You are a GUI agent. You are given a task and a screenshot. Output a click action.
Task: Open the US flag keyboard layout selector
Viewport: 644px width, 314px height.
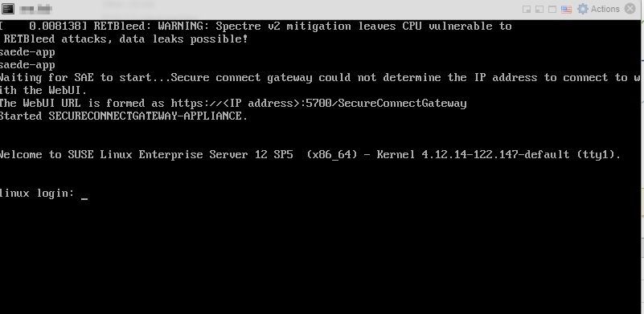[566, 10]
